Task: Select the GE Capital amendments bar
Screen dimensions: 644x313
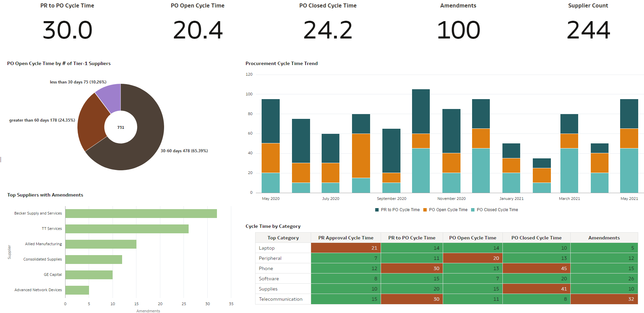Action: tap(89, 275)
